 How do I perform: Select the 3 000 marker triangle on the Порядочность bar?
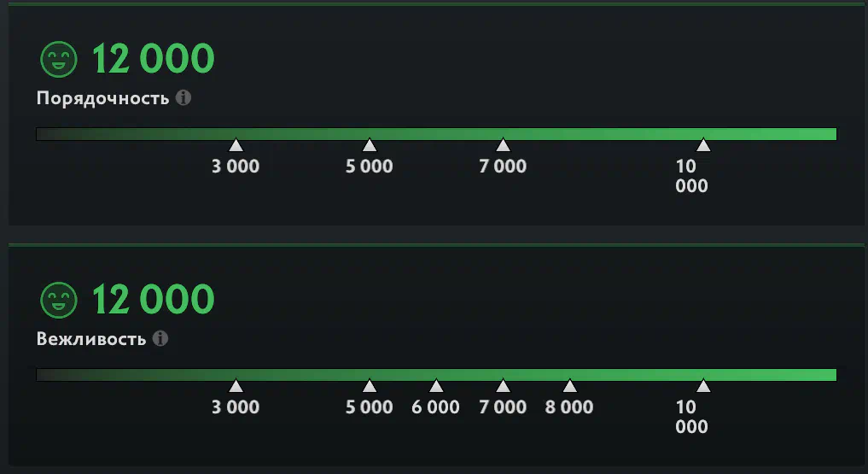click(x=236, y=145)
